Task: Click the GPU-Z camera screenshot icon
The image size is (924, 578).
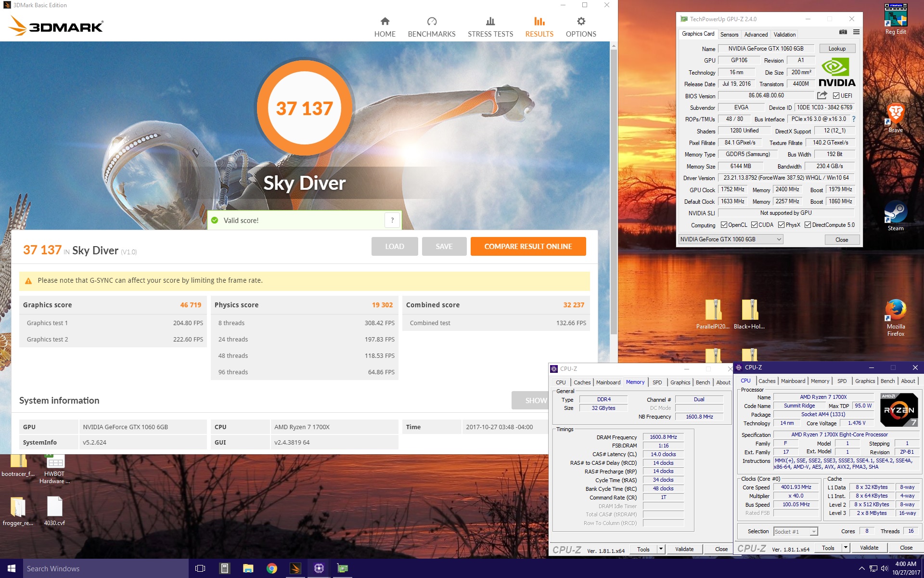Action: tap(843, 32)
